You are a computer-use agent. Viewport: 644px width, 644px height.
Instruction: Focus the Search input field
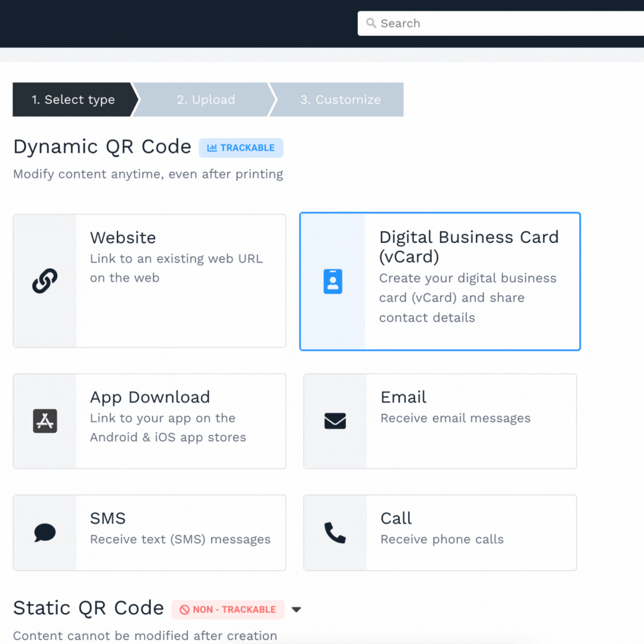point(501,23)
